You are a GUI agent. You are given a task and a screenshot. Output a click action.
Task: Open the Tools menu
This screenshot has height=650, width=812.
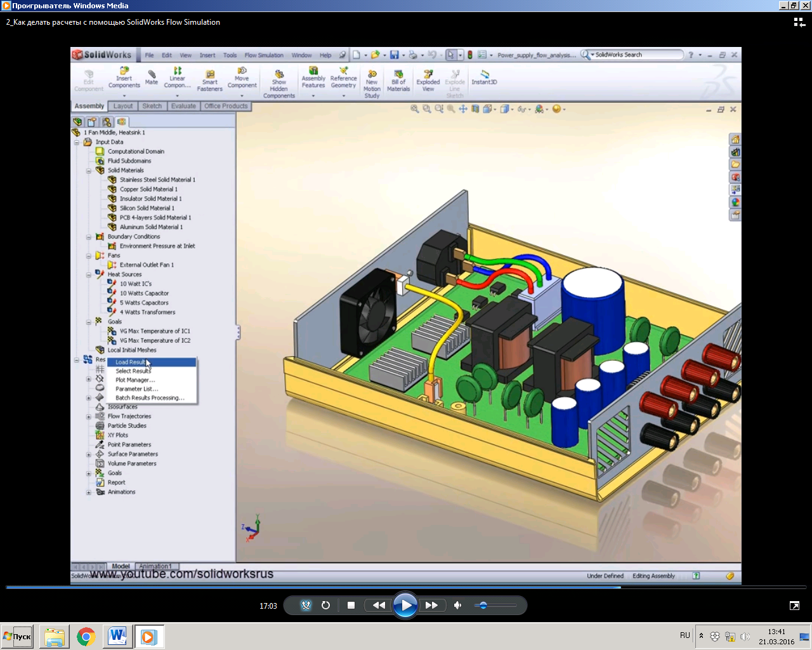pyautogui.click(x=230, y=55)
